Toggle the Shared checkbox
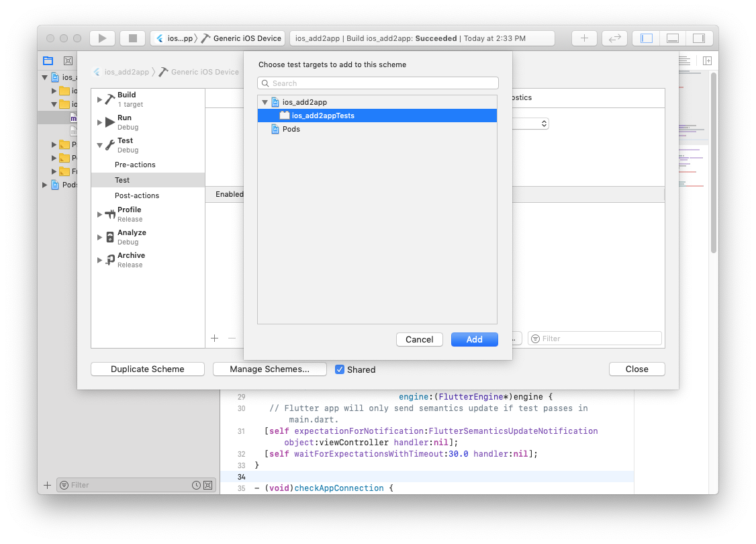This screenshot has width=756, height=544. point(340,369)
